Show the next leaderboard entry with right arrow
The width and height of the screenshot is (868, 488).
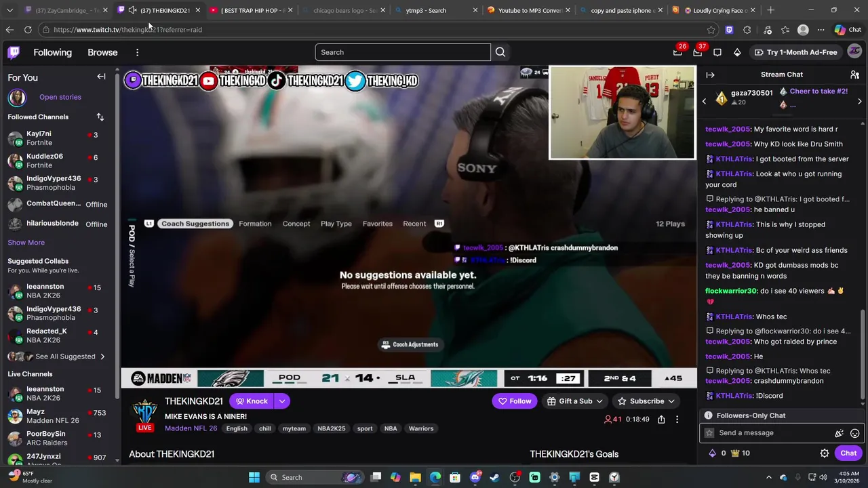pyautogui.click(x=859, y=102)
